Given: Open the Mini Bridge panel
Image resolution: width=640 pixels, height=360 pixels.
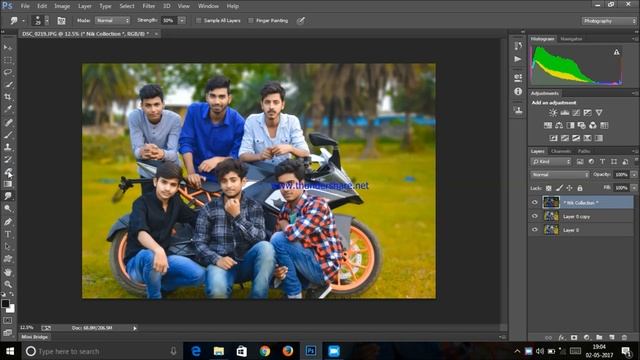Looking at the screenshot, I should point(35,337).
